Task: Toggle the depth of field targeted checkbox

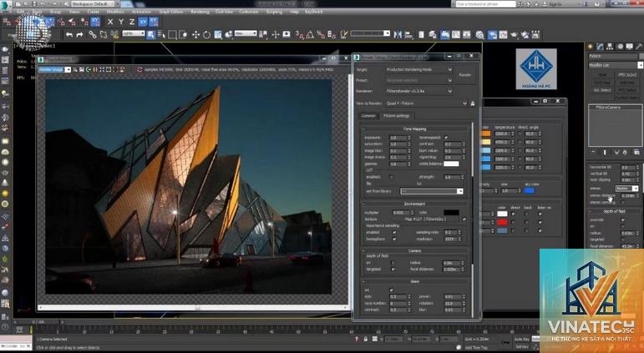Action: [x=393, y=270]
